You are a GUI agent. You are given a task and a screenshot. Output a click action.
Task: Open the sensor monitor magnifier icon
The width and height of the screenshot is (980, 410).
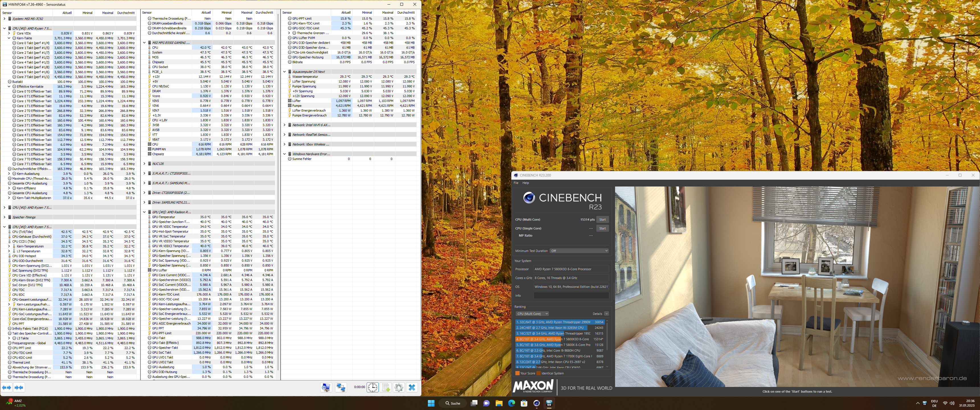click(x=326, y=388)
